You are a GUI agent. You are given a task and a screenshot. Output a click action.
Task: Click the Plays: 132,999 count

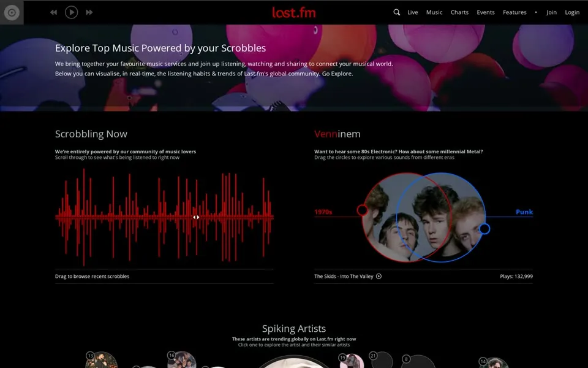pos(516,277)
